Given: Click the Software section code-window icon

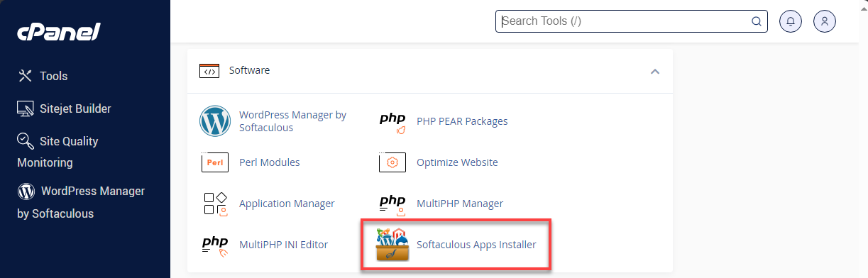Looking at the screenshot, I should (x=209, y=71).
